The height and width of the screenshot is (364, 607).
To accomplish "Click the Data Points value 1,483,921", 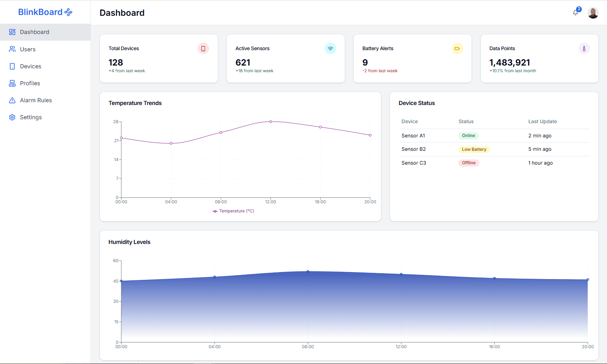I will [509, 62].
